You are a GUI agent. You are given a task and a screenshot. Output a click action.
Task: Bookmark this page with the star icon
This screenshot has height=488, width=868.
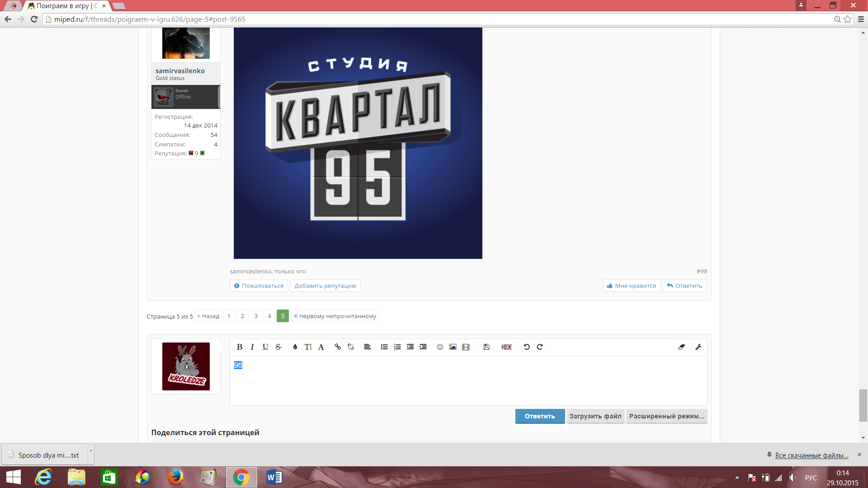(x=848, y=19)
